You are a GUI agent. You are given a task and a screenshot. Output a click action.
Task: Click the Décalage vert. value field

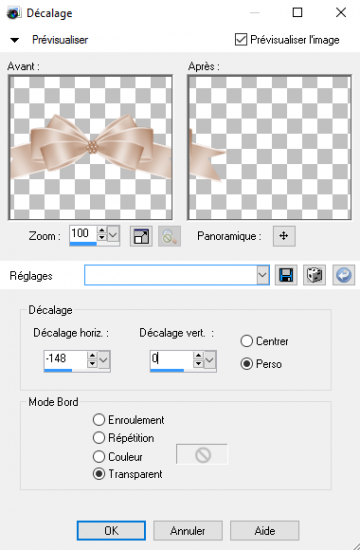pyautogui.click(x=172, y=359)
